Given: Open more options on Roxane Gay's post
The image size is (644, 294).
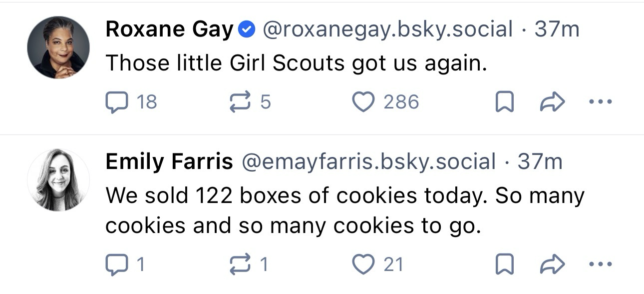Looking at the screenshot, I should (x=600, y=102).
